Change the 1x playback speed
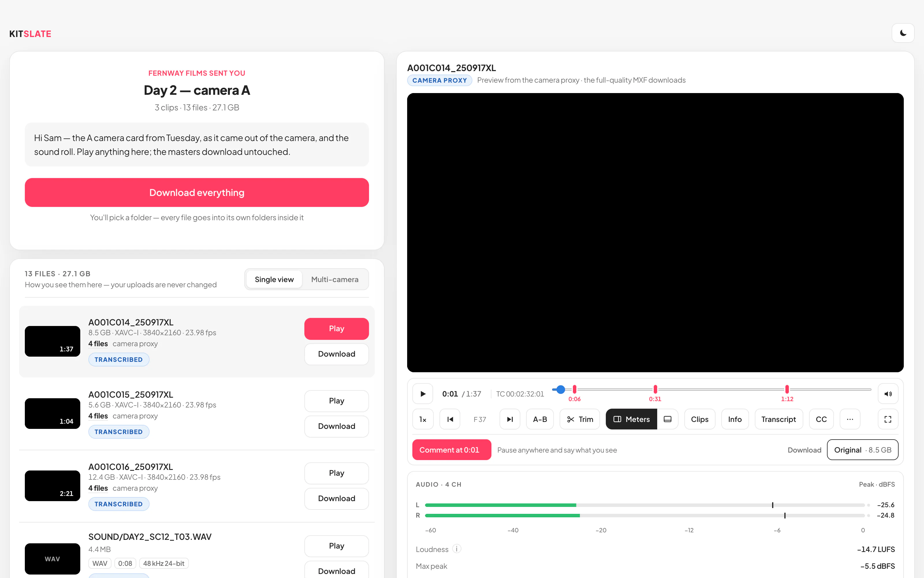The width and height of the screenshot is (924, 578). 423,419
